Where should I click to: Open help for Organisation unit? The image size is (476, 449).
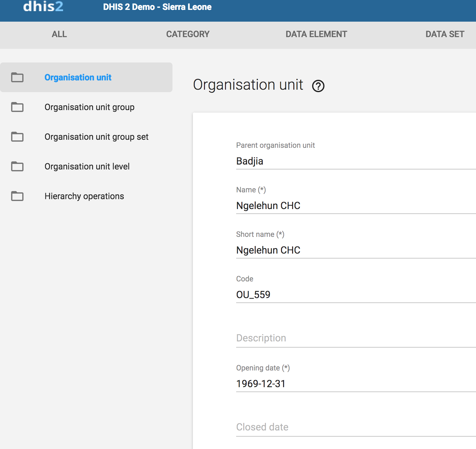point(318,86)
